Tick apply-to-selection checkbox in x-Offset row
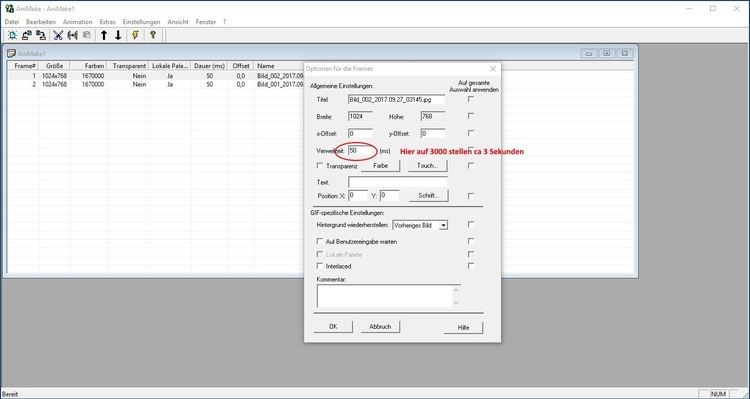 pos(471,133)
